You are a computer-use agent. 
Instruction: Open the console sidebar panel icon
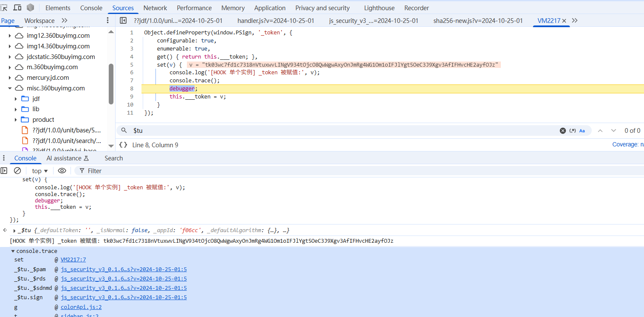[x=4, y=171]
